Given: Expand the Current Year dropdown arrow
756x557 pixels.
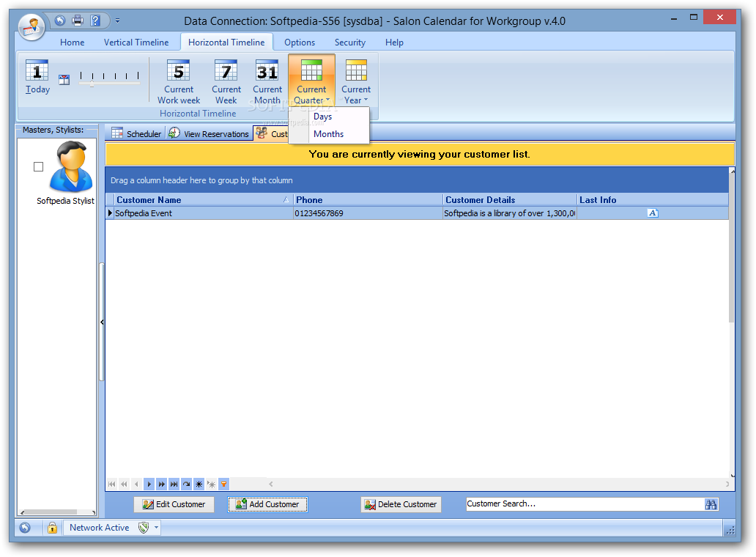Looking at the screenshot, I should (x=366, y=100).
